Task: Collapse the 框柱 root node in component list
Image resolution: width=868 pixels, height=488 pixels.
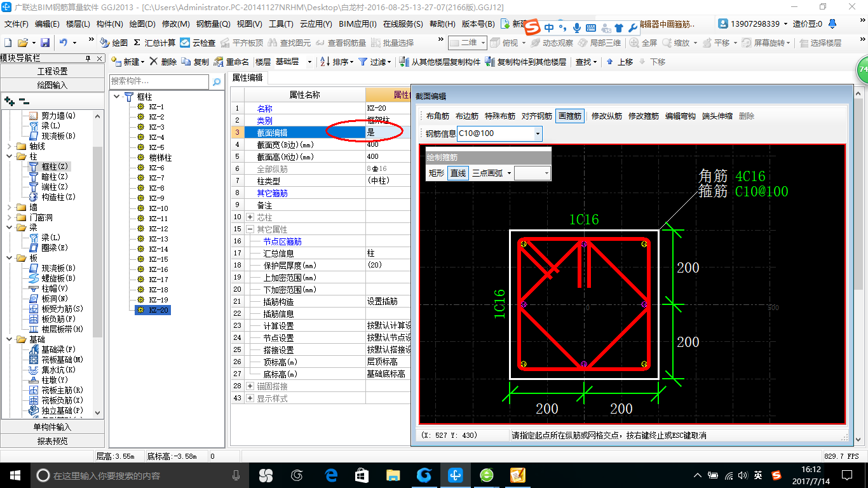Action: click(117, 97)
